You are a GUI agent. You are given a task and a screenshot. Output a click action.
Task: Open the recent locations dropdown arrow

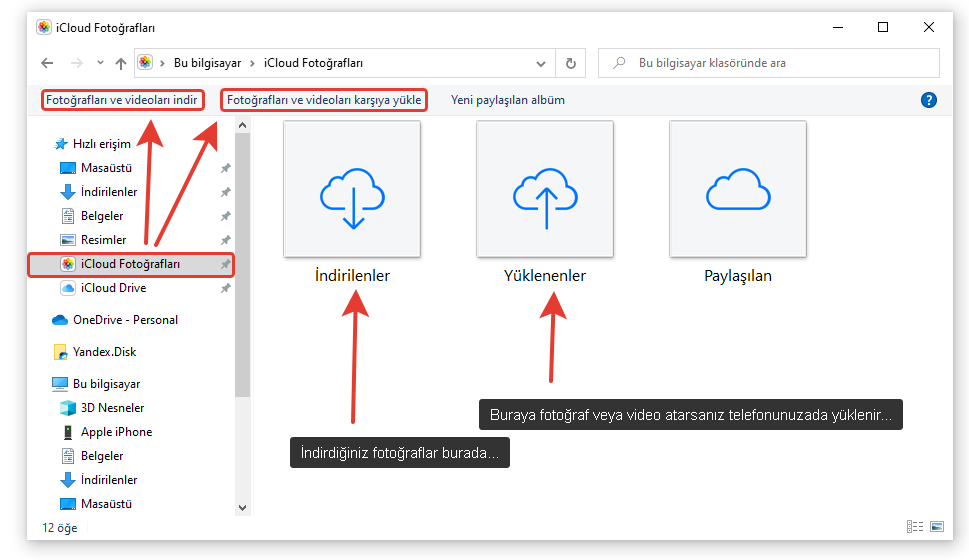[100, 63]
